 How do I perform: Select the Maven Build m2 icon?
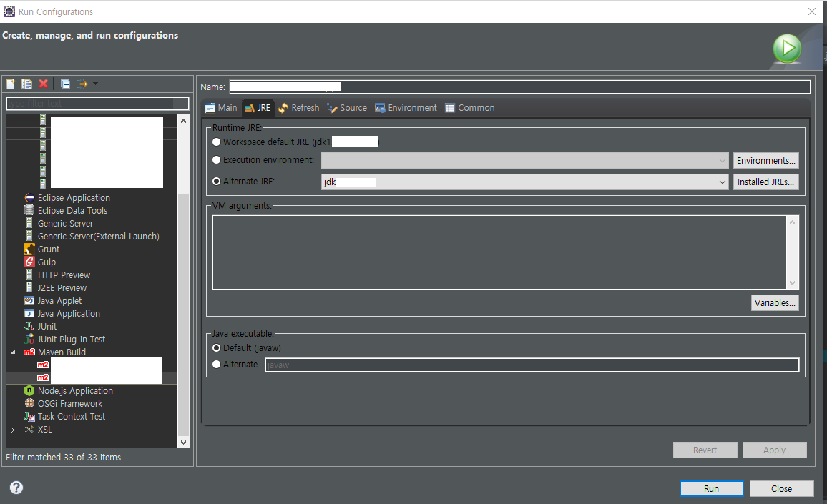click(x=29, y=352)
